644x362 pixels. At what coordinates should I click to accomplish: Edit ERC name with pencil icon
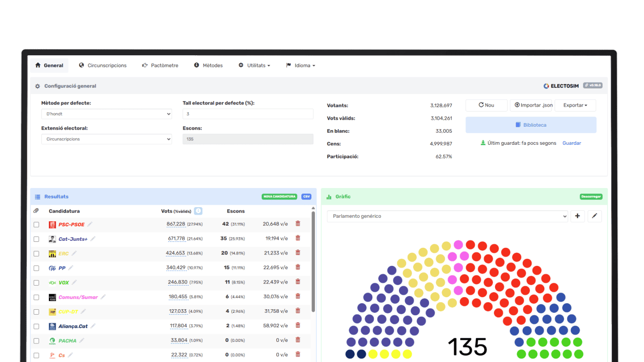pos(74,253)
